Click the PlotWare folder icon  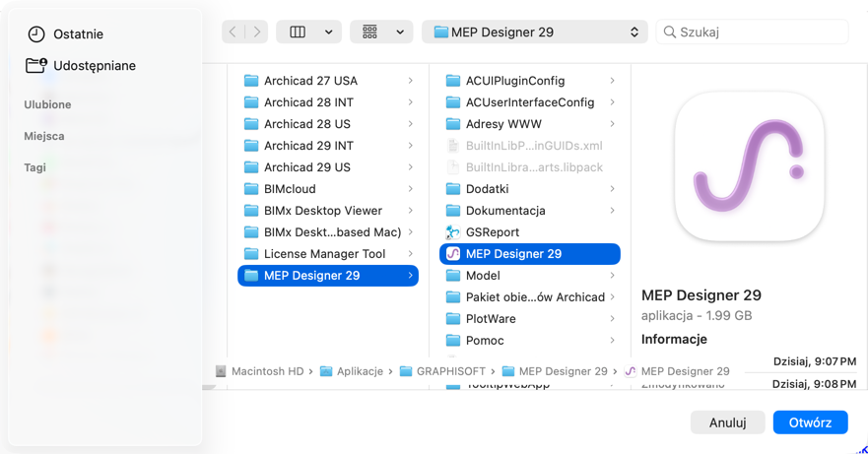click(453, 319)
